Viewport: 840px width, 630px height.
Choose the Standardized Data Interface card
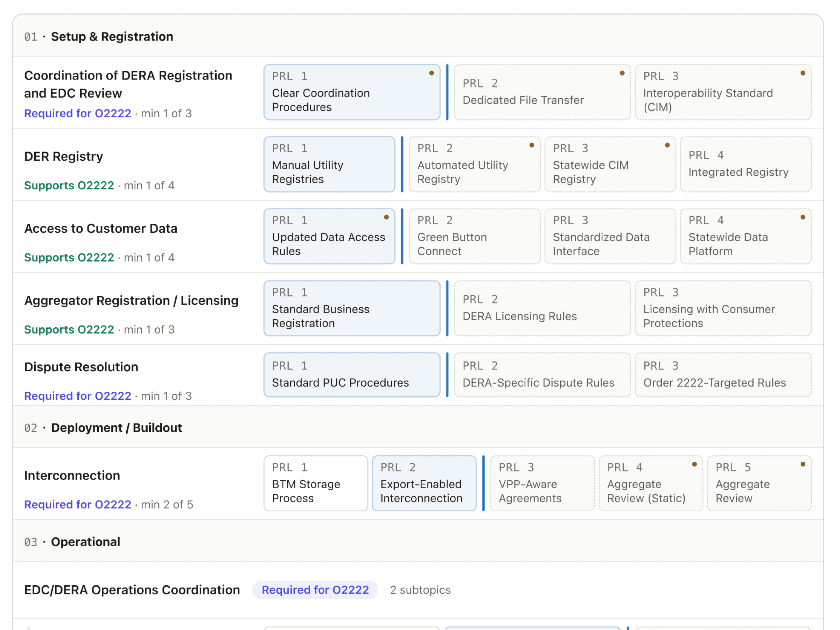click(x=610, y=236)
